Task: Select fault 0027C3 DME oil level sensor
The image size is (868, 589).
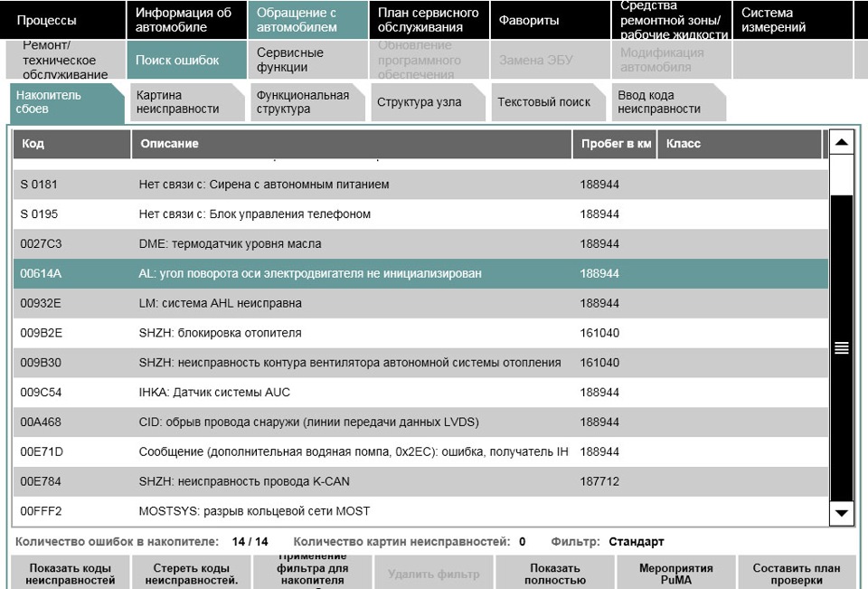Action: (420, 243)
